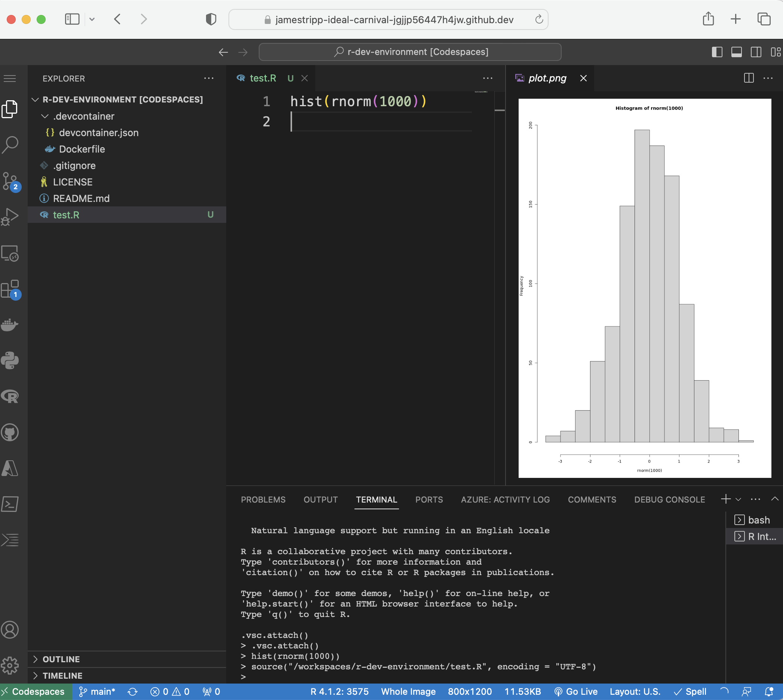
Task: Open the Azure sidebar icon
Action: pyautogui.click(x=10, y=468)
